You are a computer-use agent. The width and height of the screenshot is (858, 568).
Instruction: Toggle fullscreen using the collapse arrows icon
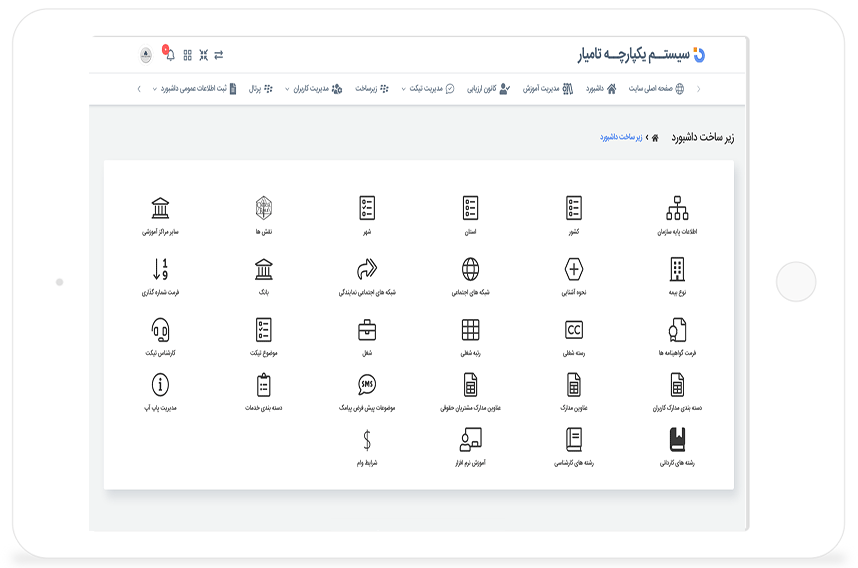(203, 55)
